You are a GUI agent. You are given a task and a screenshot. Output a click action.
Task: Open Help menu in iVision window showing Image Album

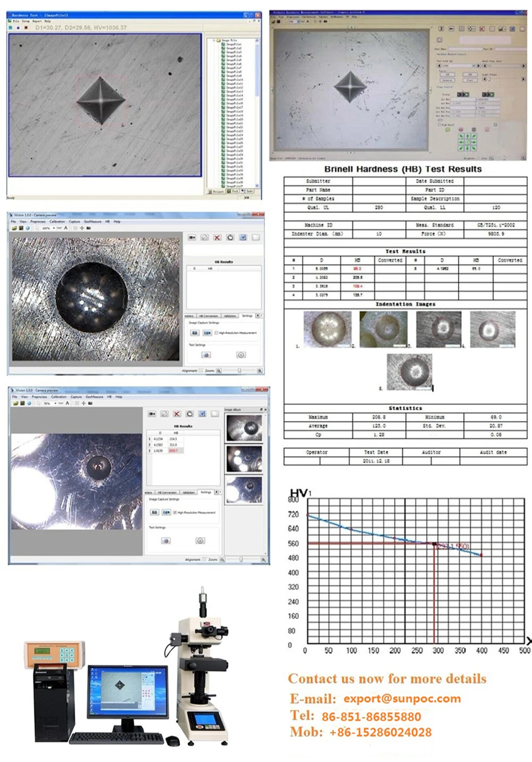click(119, 397)
